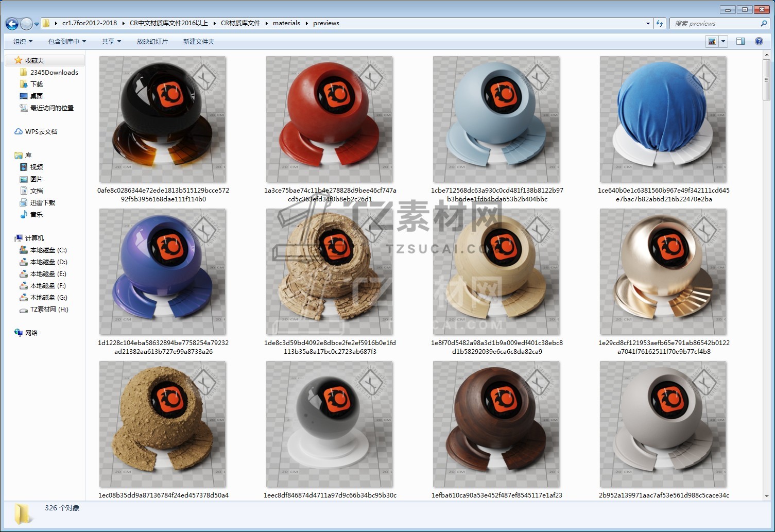The width and height of the screenshot is (775, 532).
Task: Select the rough sandy gravel sphere thumbnail
Action: [x=162, y=424]
